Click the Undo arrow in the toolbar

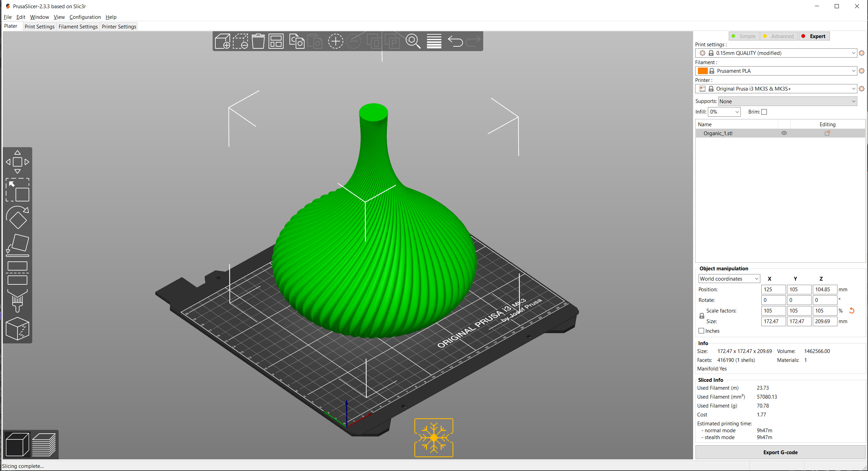coord(455,41)
